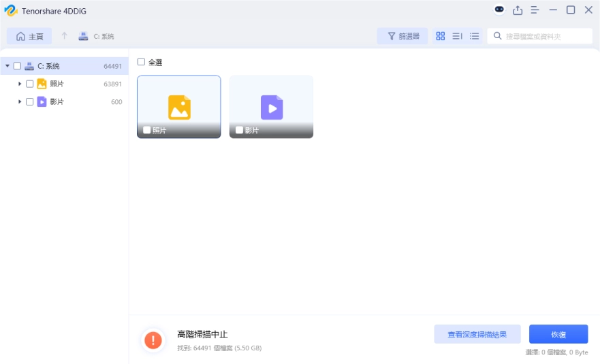
Task: Click the up arrow navigation icon
Action: tap(64, 36)
